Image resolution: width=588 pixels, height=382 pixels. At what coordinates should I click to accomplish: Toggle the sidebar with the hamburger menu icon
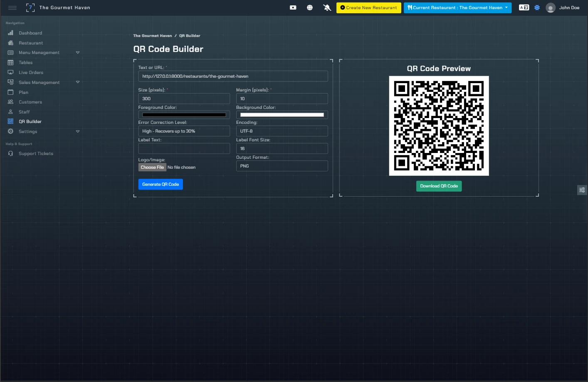click(x=12, y=7)
